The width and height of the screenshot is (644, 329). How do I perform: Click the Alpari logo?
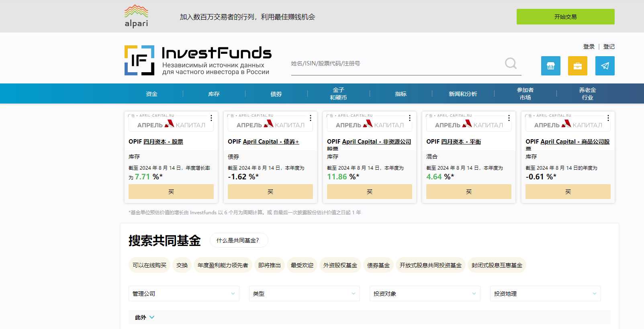point(136,16)
